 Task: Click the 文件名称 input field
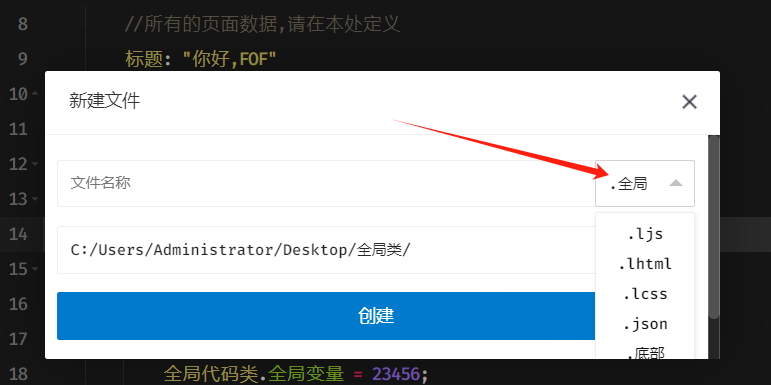point(326,183)
